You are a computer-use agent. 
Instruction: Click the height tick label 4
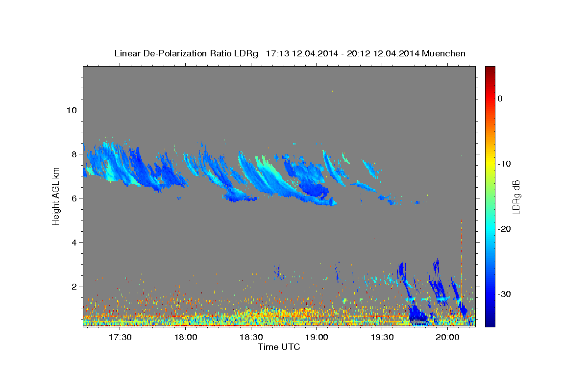click(x=74, y=243)
